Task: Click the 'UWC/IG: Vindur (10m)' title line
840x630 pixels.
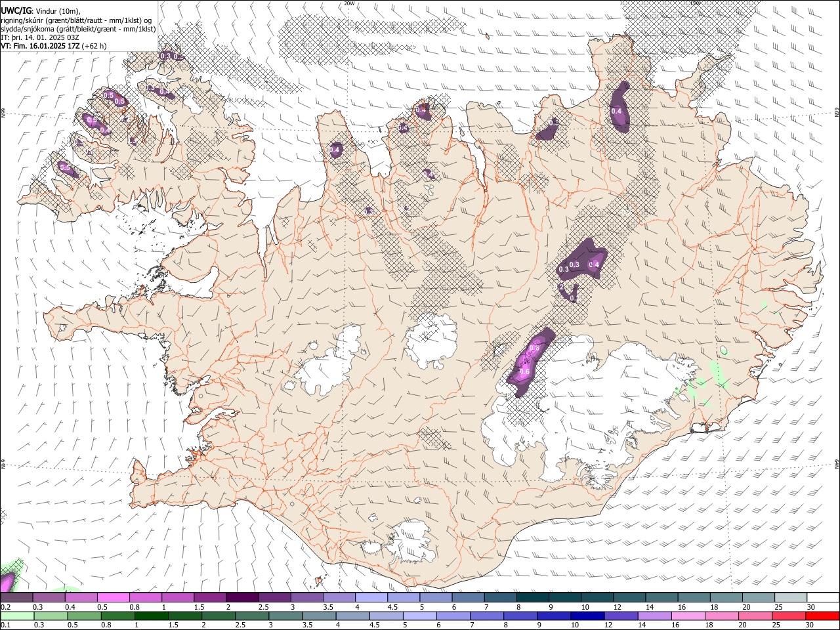Action: coord(41,11)
